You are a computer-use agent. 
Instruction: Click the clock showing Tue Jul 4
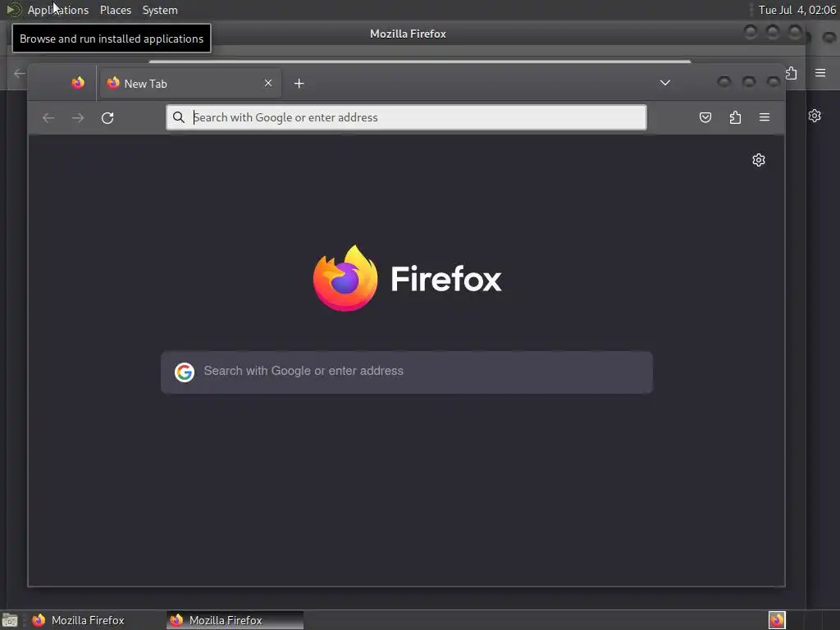click(797, 10)
